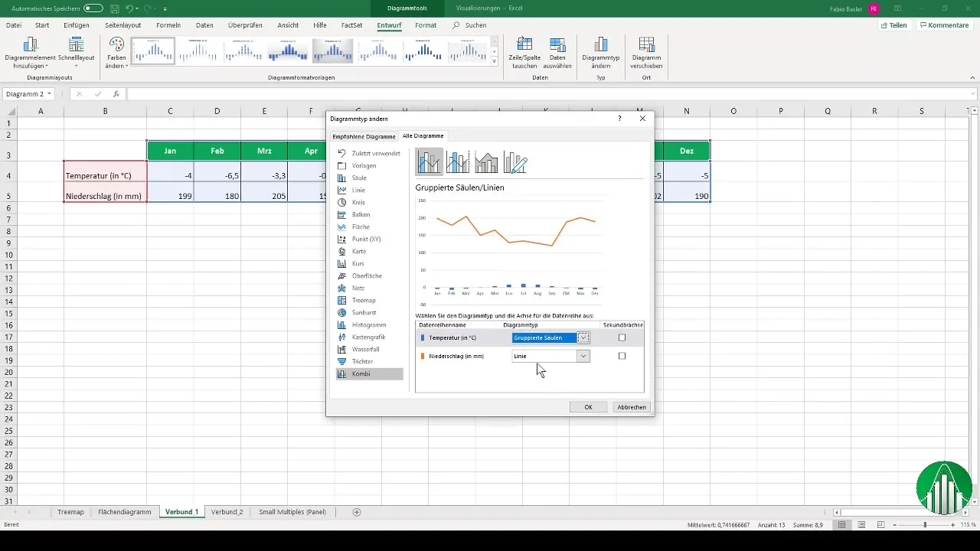Click the zoom in plus button

[954, 525]
